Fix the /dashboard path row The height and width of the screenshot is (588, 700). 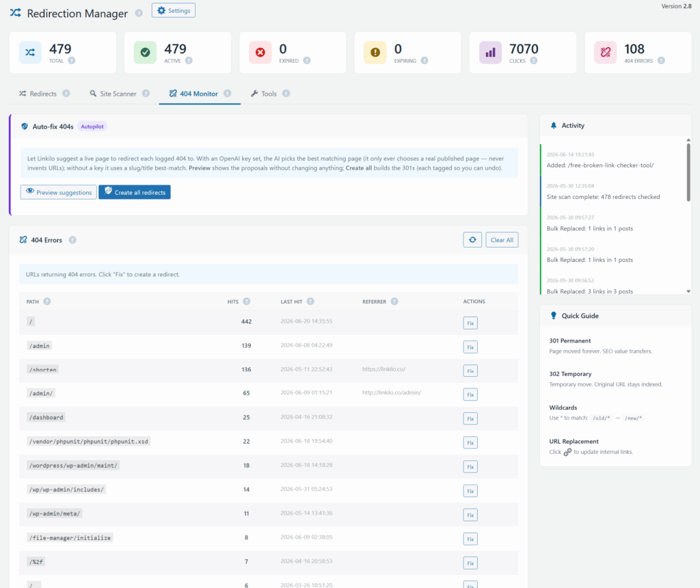coord(470,419)
